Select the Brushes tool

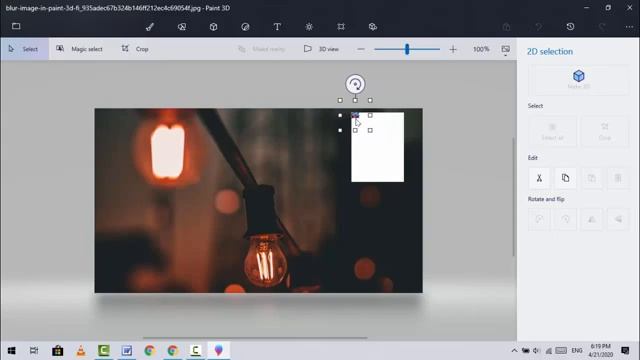pos(150,27)
